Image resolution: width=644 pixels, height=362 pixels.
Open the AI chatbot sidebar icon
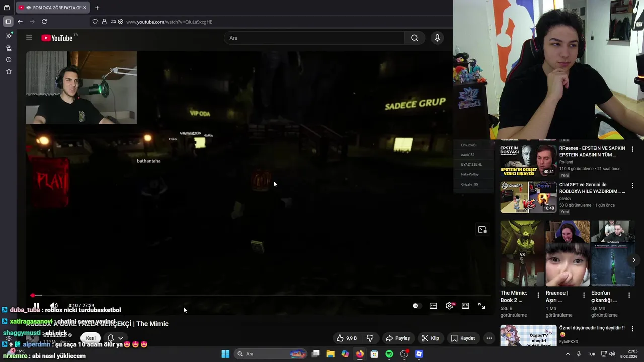pyautogui.click(x=9, y=36)
